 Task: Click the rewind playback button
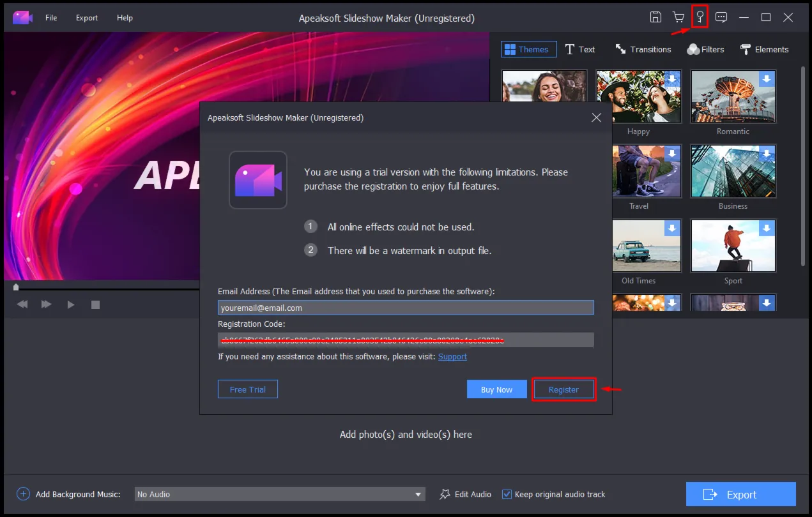pyautogui.click(x=22, y=304)
